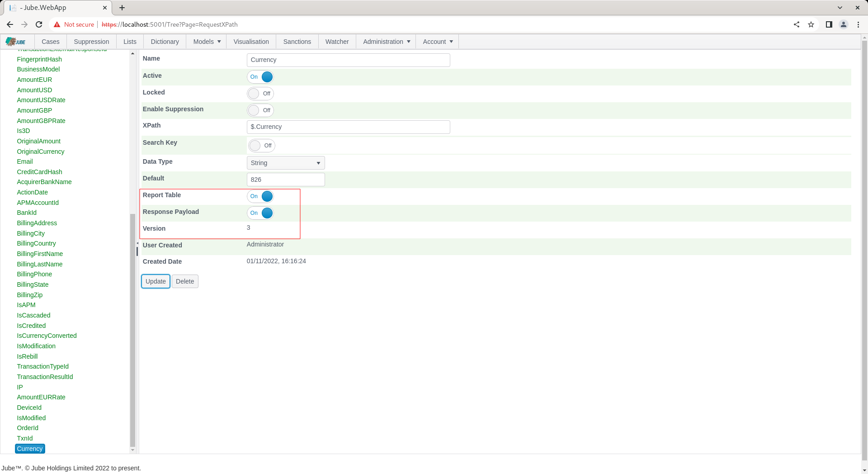Toggle the Active switch
Screen dimensions: 868x474
tap(260, 77)
